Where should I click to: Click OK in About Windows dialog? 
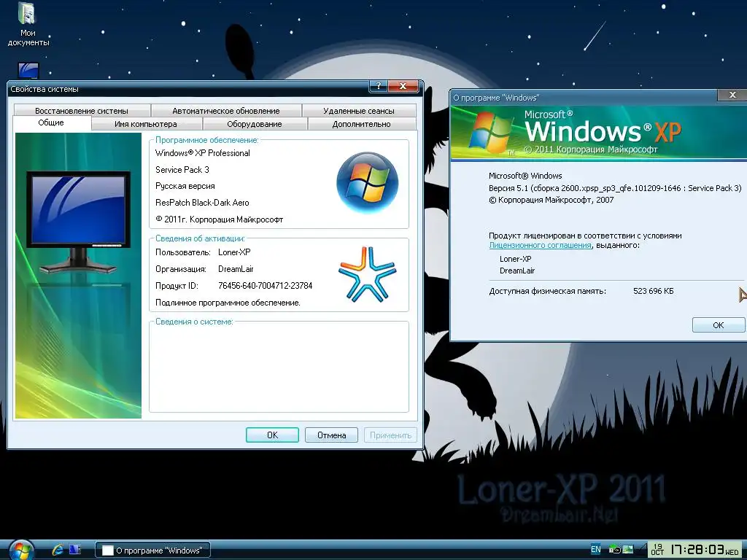718,325
